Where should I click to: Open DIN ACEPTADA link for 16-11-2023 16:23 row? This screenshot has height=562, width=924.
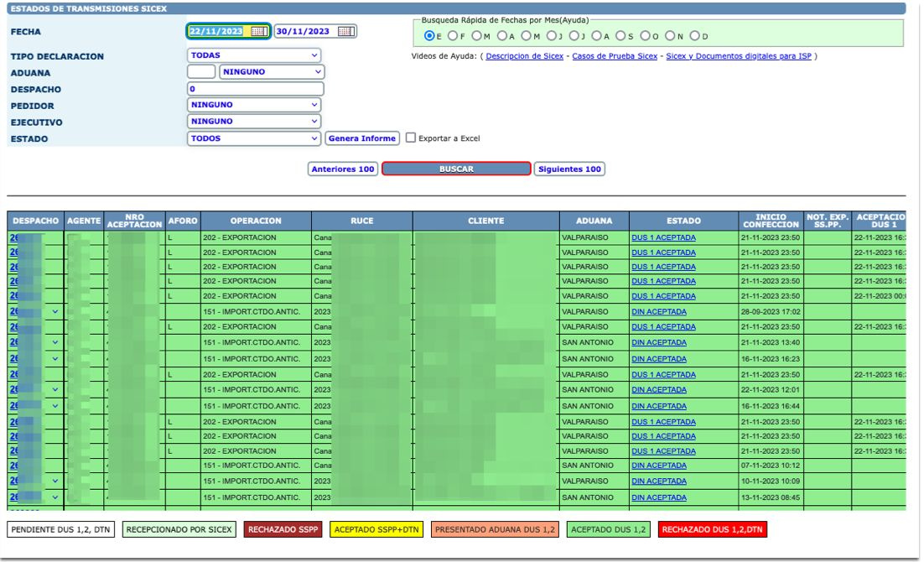[x=659, y=358]
